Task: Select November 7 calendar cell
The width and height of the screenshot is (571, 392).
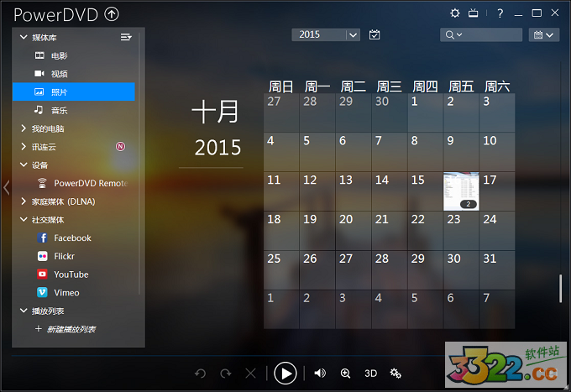Action: 497,310
